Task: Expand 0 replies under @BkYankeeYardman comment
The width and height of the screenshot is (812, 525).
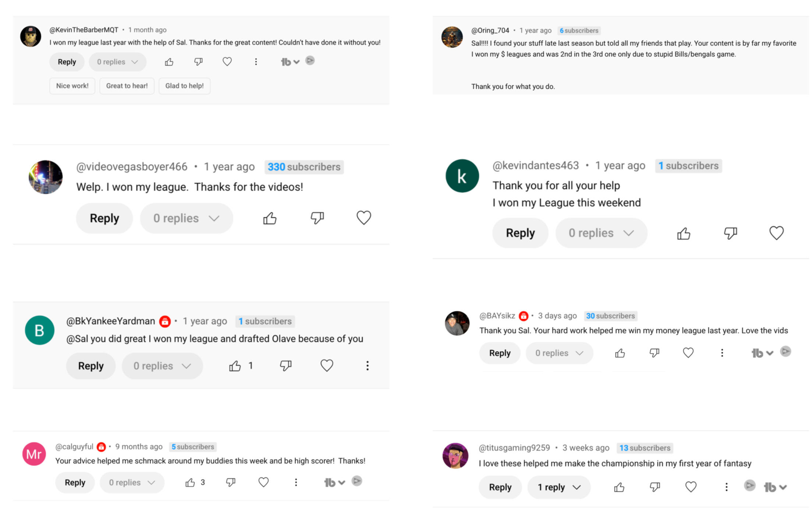Action: 162,366
